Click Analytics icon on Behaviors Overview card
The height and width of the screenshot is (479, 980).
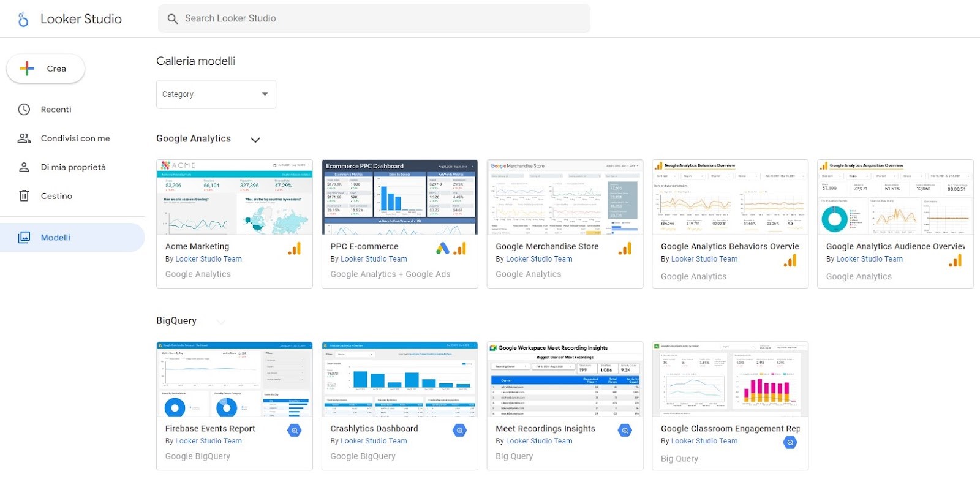coord(790,262)
